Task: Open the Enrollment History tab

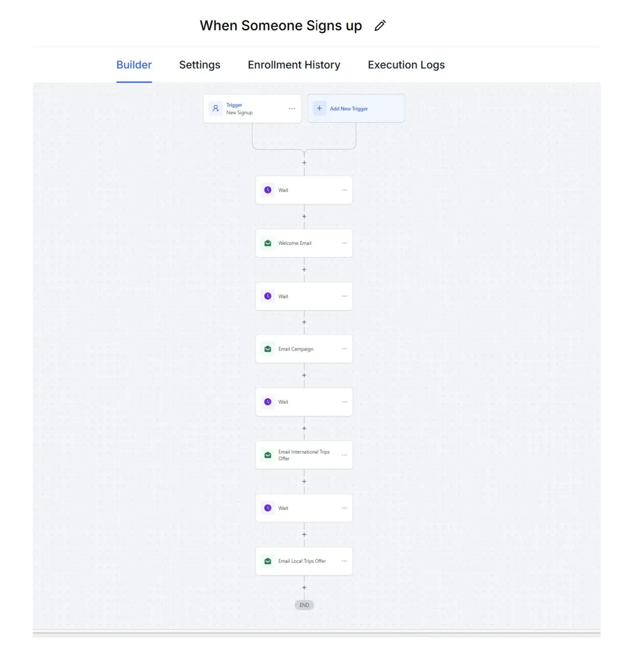Action: tap(294, 65)
